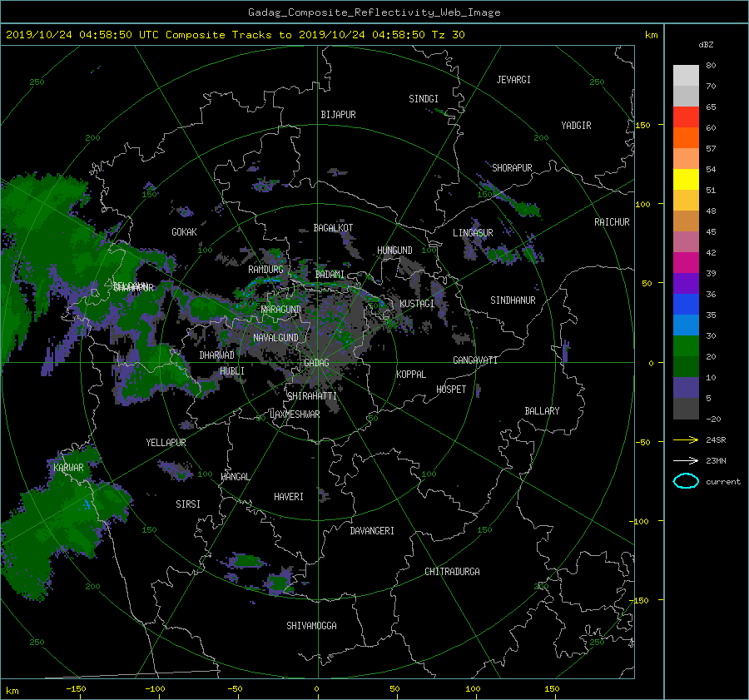The width and height of the screenshot is (749, 700).
Task: Click the DHARWAD city label
Action: pos(216,355)
